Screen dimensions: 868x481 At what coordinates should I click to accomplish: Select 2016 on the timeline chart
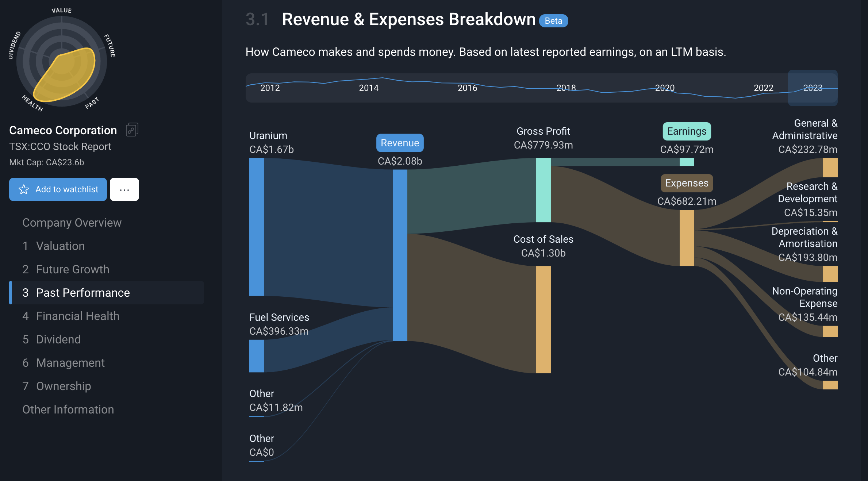[467, 88]
